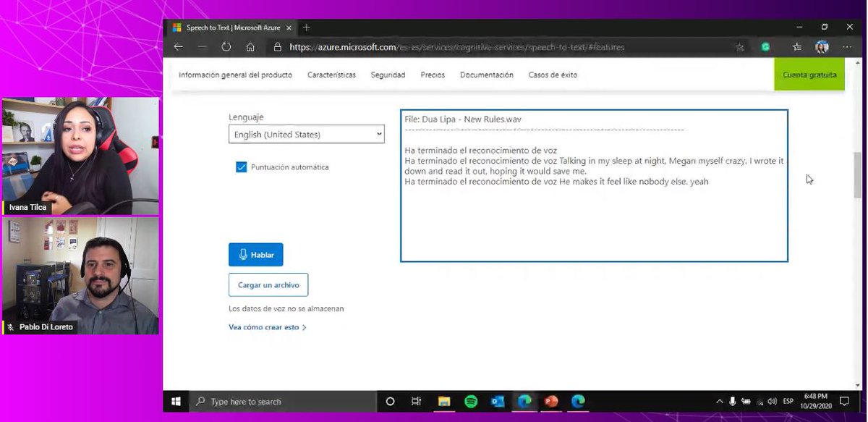Open battery status in the system tray

pos(746,401)
